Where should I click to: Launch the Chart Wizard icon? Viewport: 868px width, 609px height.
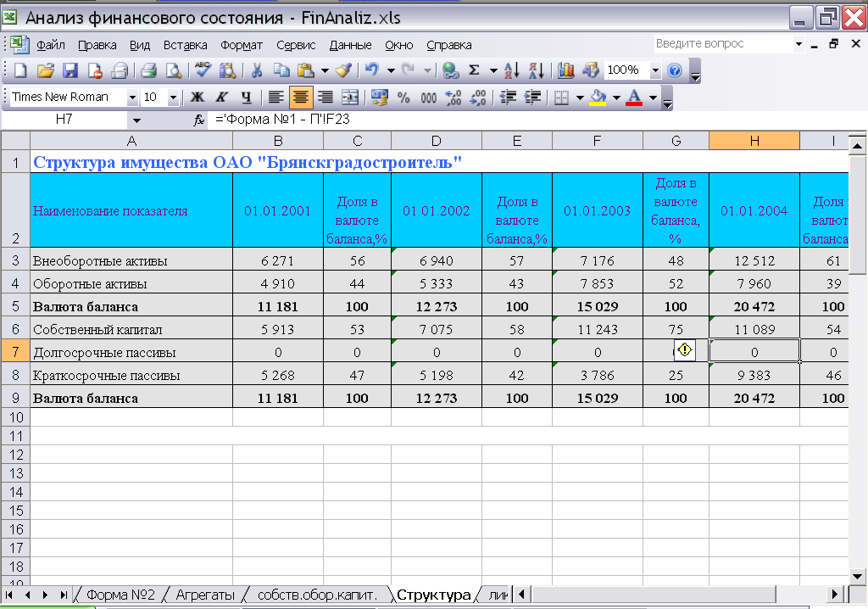(x=565, y=70)
